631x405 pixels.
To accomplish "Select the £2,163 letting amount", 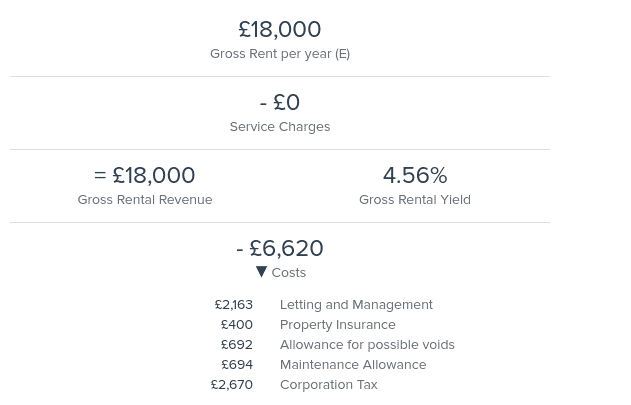I will (x=234, y=305).
